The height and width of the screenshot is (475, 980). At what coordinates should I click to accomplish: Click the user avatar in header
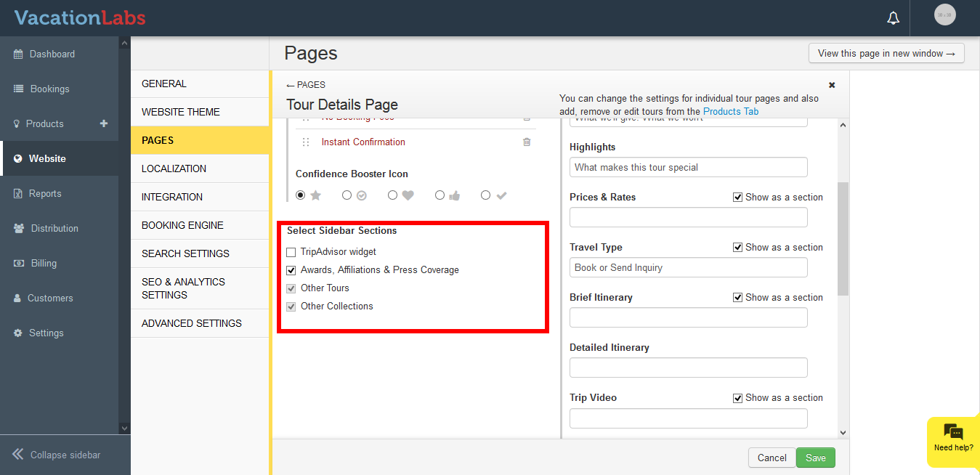tap(944, 15)
